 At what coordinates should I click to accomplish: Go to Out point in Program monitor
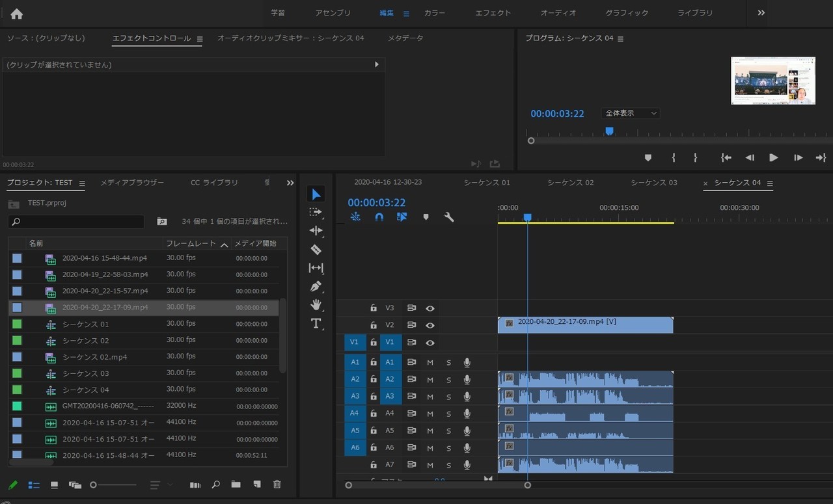click(821, 157)
